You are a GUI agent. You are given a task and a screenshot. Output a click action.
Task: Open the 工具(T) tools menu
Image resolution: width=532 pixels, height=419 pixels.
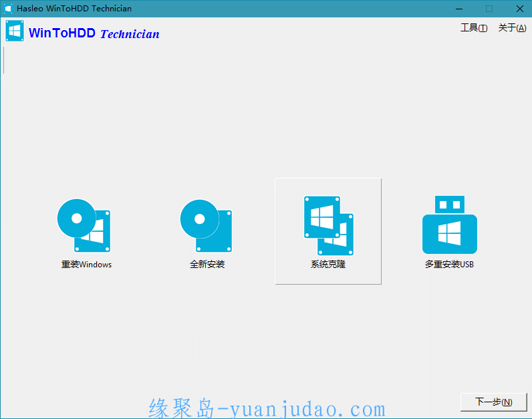tap(474, 28)
